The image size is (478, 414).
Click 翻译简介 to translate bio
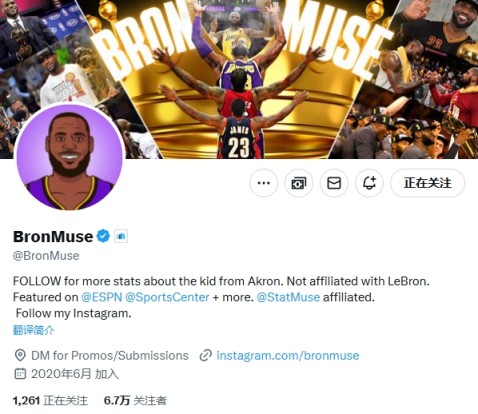tap(34, 330)
